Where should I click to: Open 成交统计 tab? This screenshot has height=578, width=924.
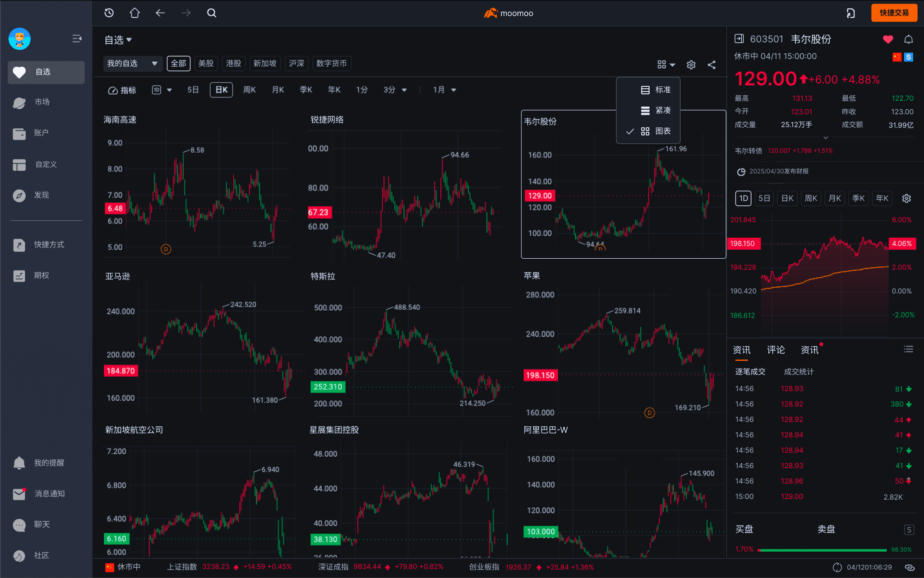pos(799,372)
